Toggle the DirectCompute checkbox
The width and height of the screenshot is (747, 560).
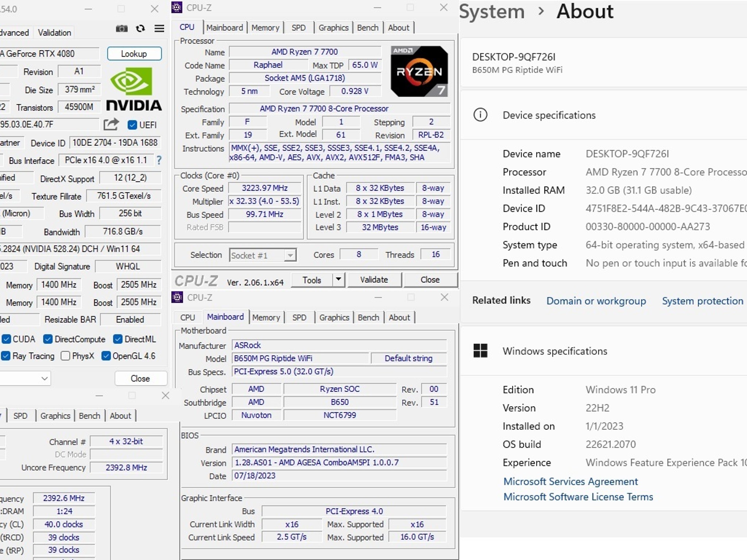point(48,339)
